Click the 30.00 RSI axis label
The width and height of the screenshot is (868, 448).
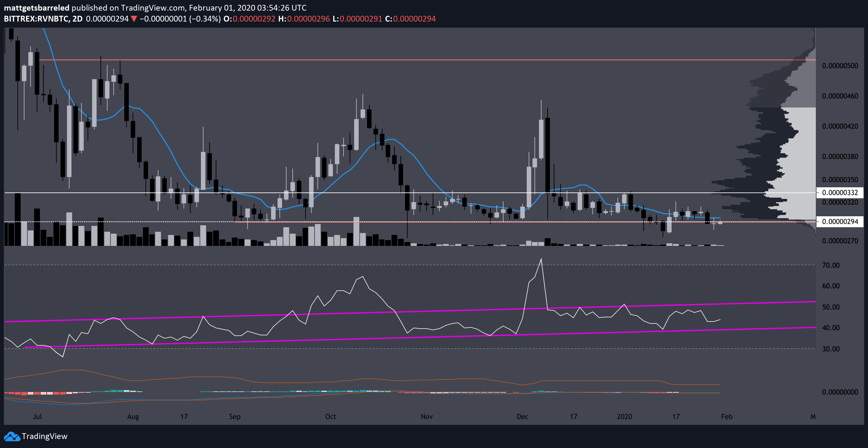[x=831, y=349]
